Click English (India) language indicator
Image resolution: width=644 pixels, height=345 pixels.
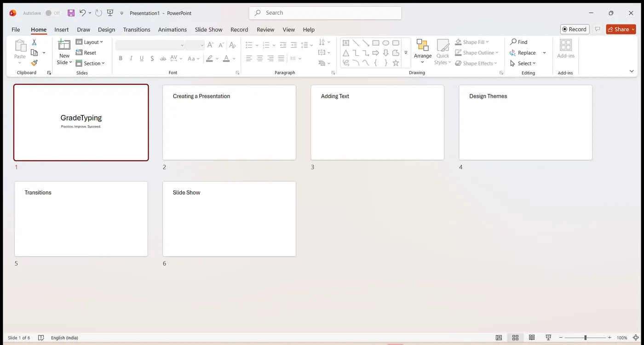tap(64, 338)
